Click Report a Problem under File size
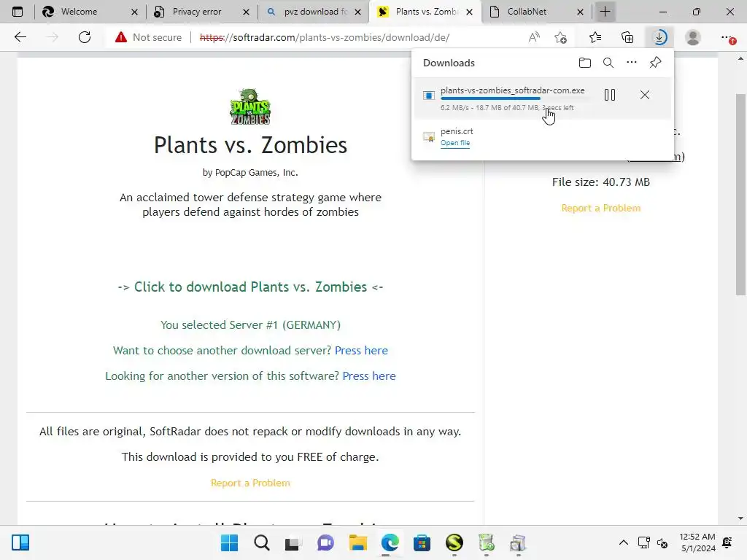This screenshot has width=747, height=560. point(601,208)
